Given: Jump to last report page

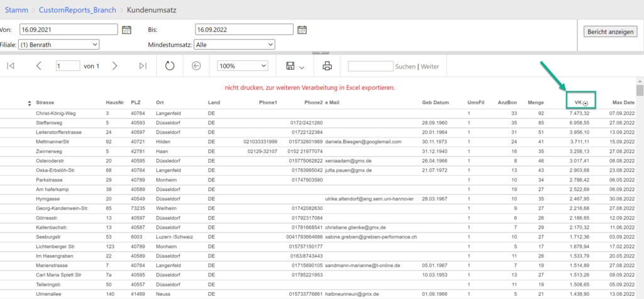Looking at the screenshot, I should [143, 66].
